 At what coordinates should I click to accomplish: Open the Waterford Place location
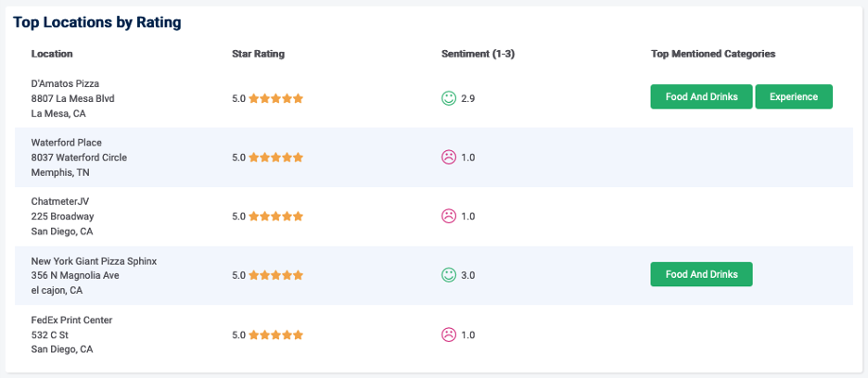(66, 143)
